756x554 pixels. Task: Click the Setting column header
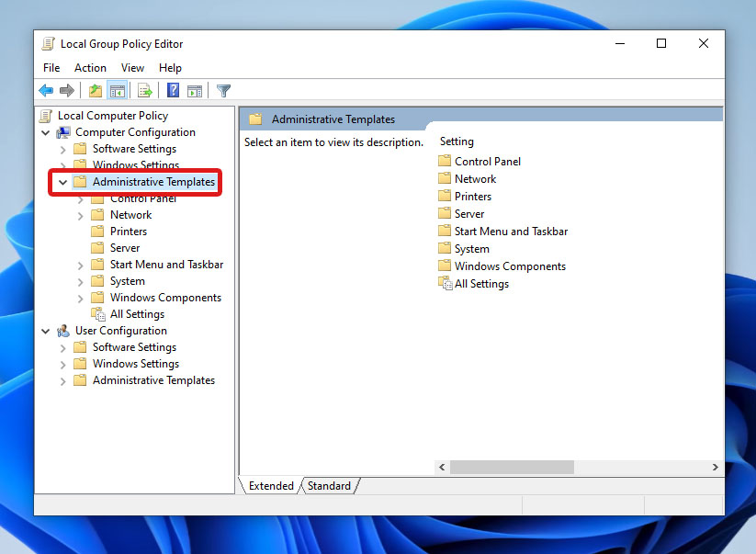pos(457,141)
